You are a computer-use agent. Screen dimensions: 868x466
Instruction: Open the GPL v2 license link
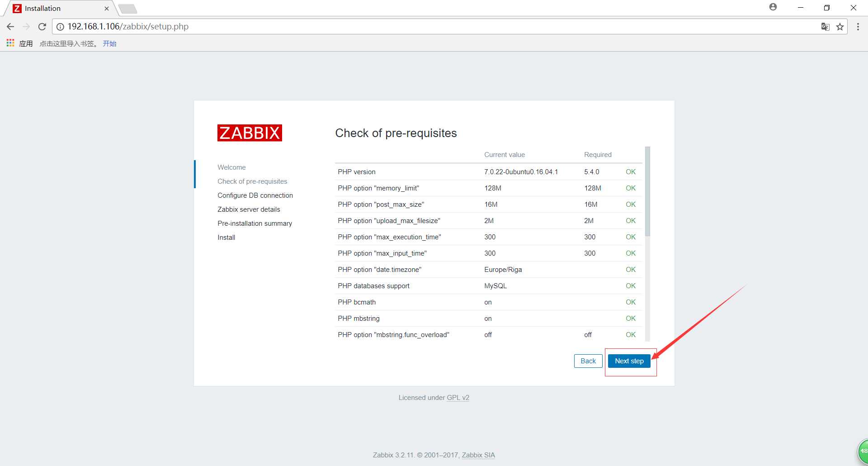[x=458, y=398]
